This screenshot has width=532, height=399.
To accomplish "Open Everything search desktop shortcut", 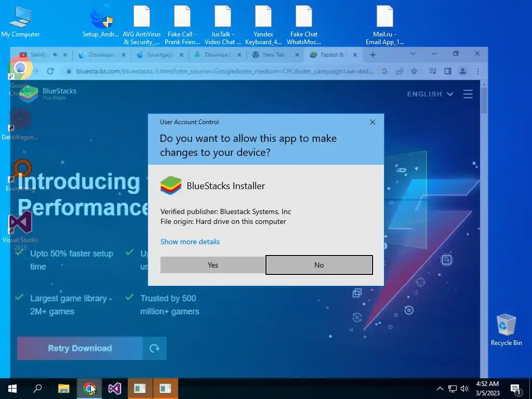I will click(20, 175).
